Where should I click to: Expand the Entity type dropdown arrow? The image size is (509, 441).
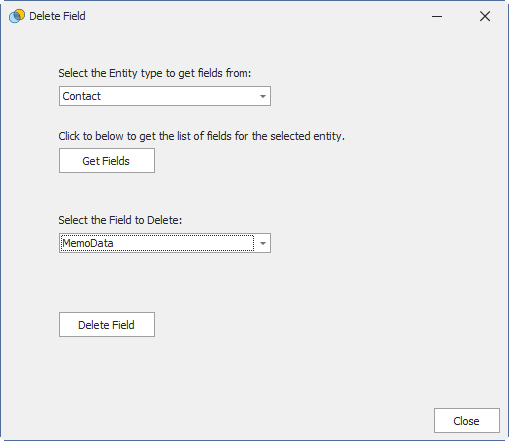[263, 96]
